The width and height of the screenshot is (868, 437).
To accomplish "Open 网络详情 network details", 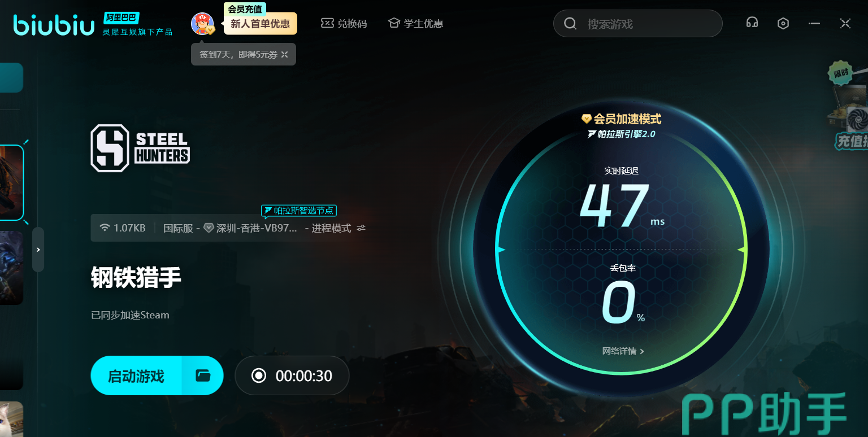I will tap(623, 351).
